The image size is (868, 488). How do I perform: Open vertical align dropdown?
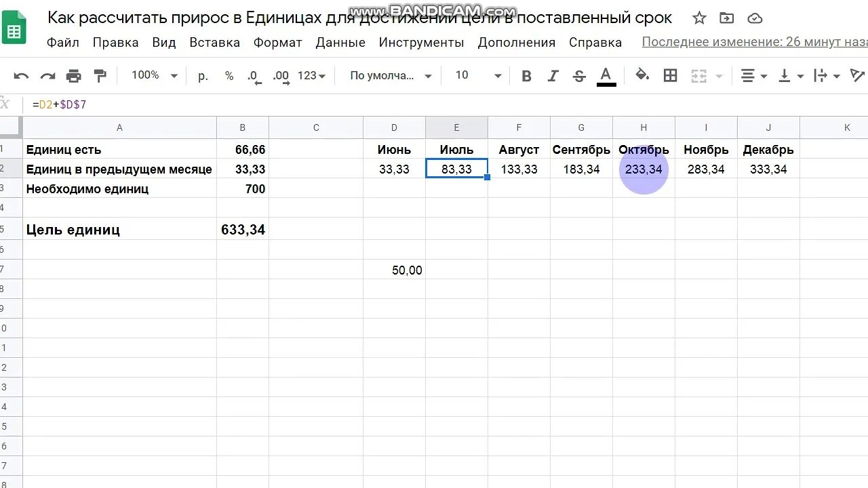[790, 76]
